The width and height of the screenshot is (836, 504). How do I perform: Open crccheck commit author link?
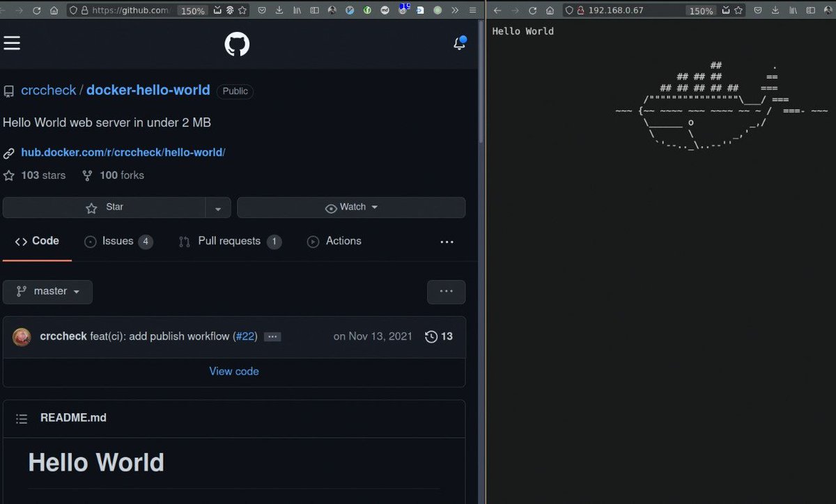63,336
